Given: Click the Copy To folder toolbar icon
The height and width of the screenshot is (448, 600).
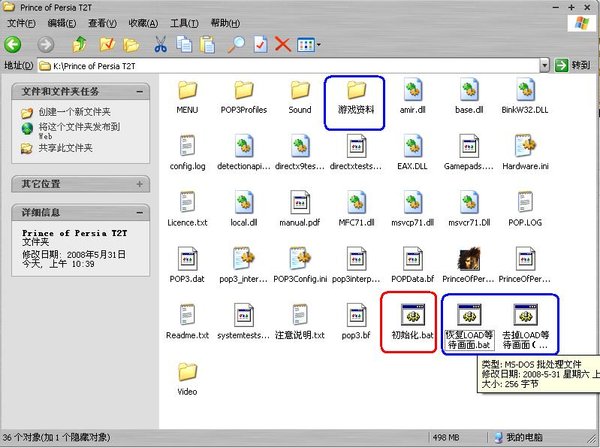Looking at the screenshot, I should pos(131,45).
